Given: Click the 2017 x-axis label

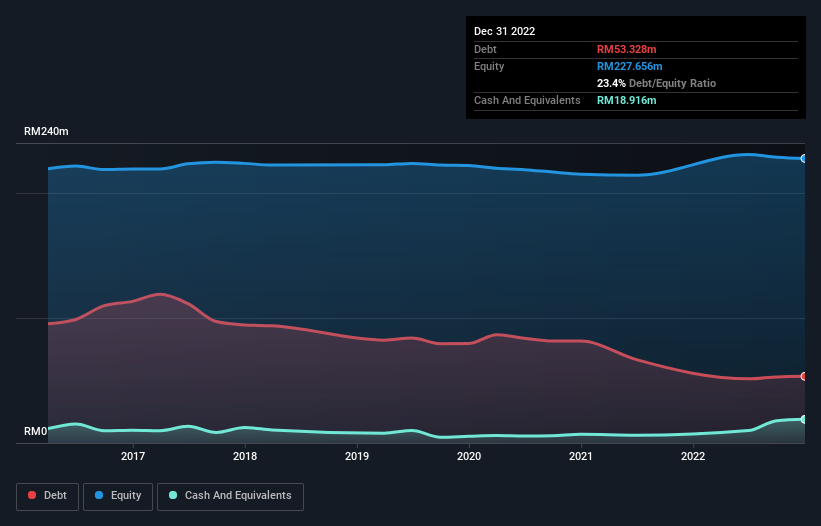Looking at the screenshot, I should pyautogui.click(x=133, y=456).
